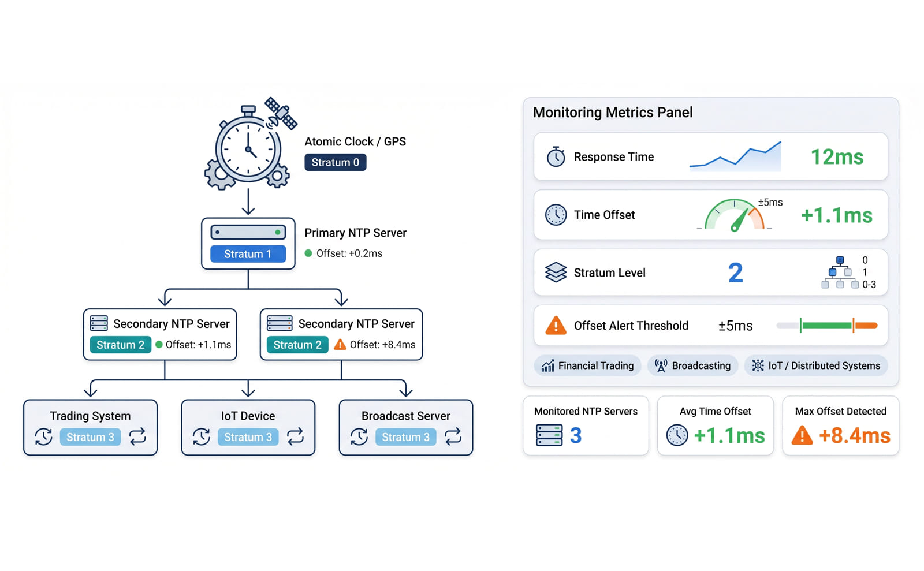This screenshot has width=924, height=571.
Task: Click the GPS satellite icon
Action: pyautogui.click(x=281, y=113)
